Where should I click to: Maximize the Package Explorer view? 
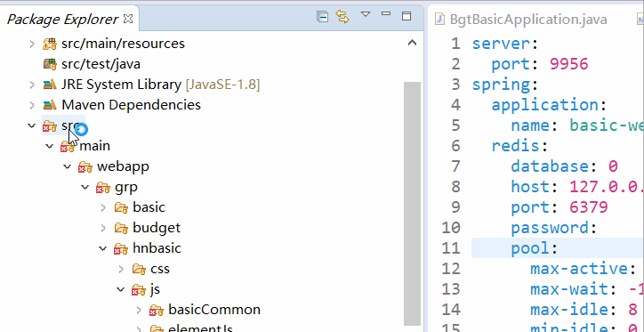407,16
